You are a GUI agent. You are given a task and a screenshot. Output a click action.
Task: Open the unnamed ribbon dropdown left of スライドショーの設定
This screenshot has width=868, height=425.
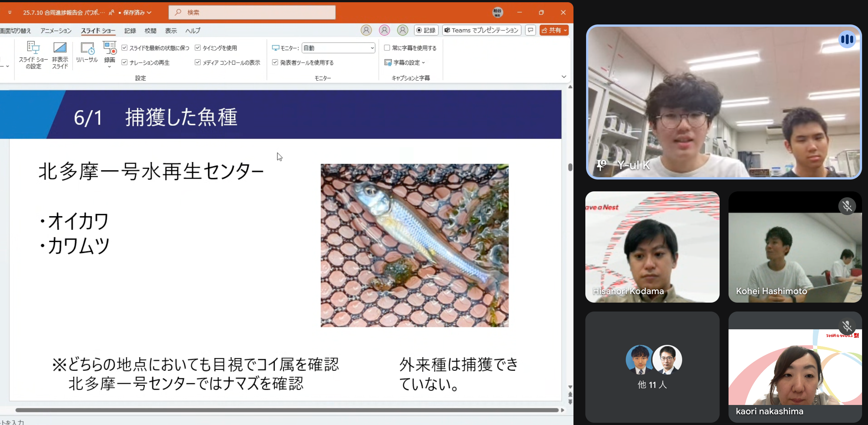coord(5,66)
